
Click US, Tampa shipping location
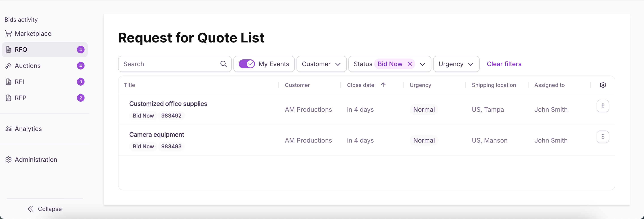[487, 110]
